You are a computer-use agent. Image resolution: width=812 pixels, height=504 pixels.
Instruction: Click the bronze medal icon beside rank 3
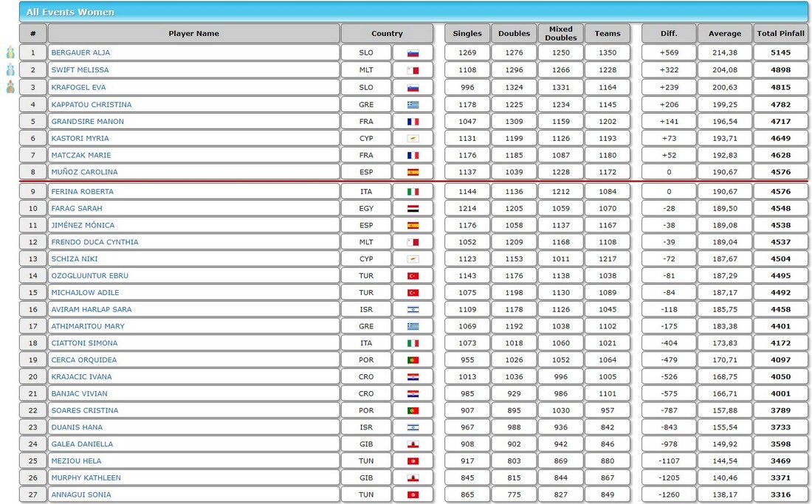pos(10,87)
